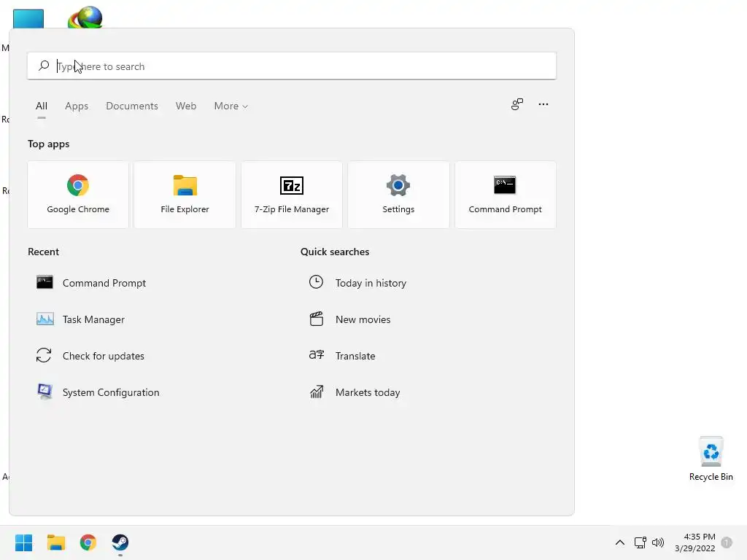
Task: Open Markets today quick search
Action: tap(355, 392)
